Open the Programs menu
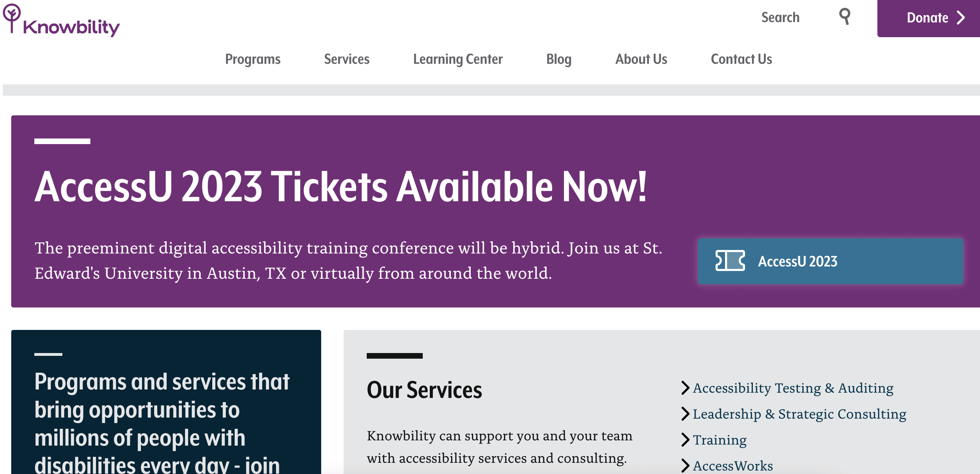This screenshot has width=980, height=474. (253, 59)
